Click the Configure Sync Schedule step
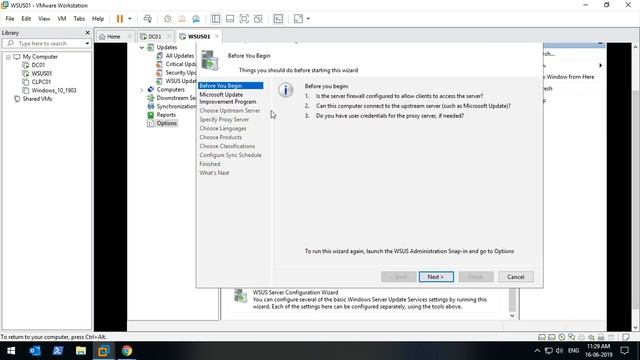This screenshot has height=360, width=640. [230, 155]
